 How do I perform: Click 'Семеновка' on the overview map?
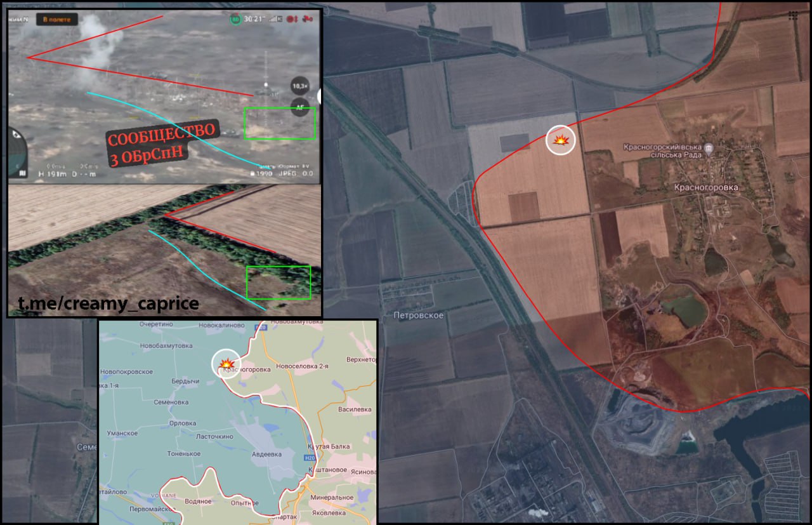click(x=171, y=402)
